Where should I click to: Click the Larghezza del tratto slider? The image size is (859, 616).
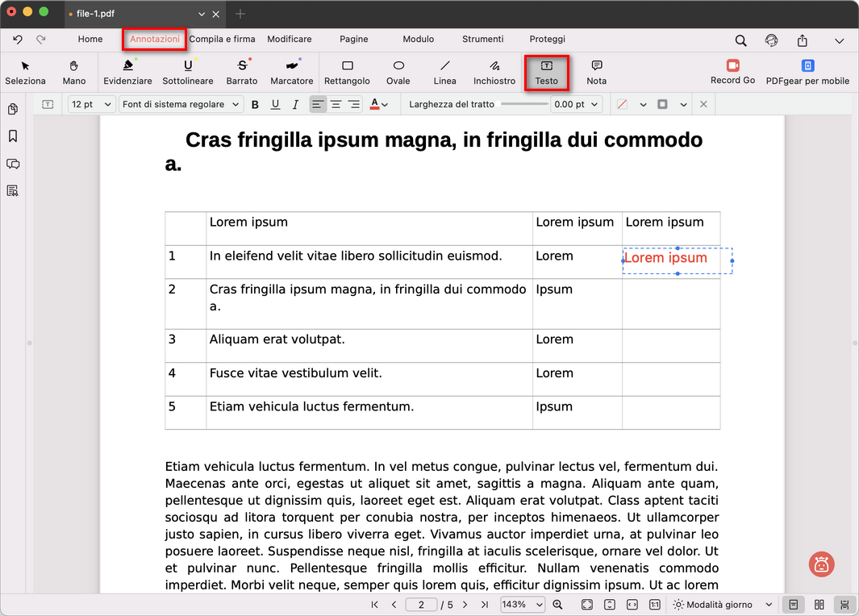click(x=524, y=105)
